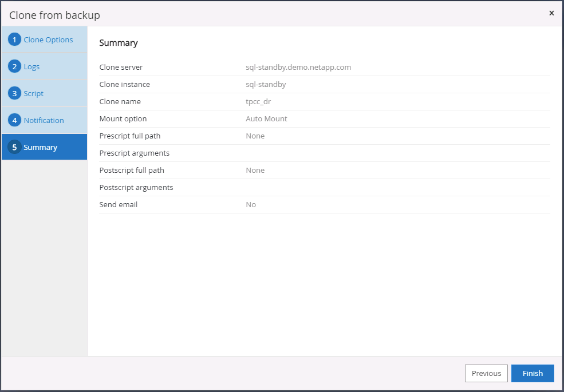Screen dimensions: 564x392
Task: Click the step 3 number badge
Action: point(14,94)
